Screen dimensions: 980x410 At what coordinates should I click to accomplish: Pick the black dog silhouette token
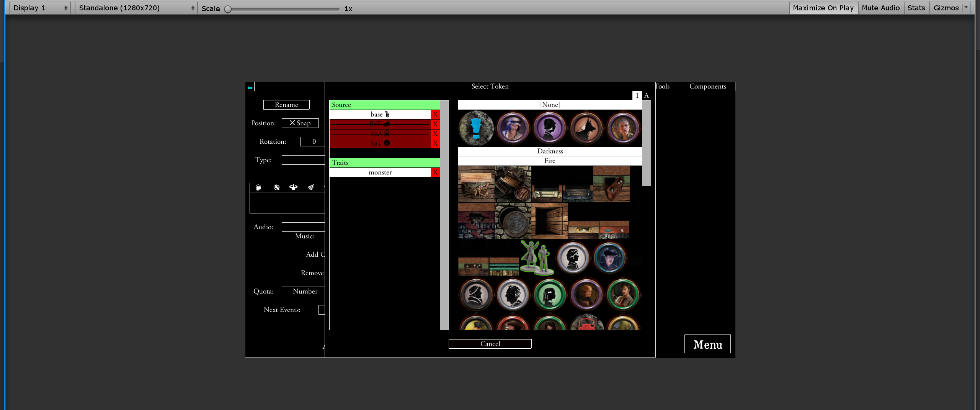(x=586, y=128)
